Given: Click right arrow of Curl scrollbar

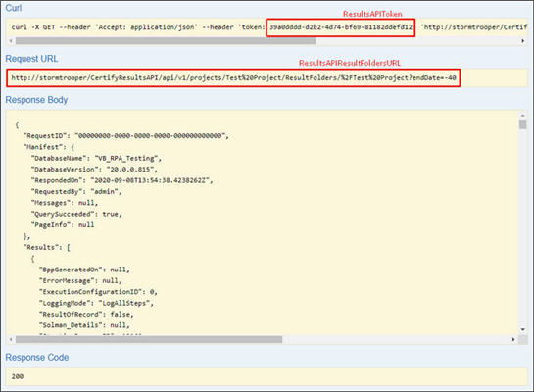Looking at the screenshot, I should [x=523, y=41].
